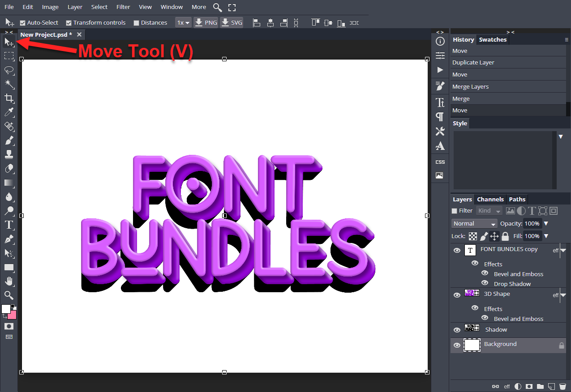
Task: Toggle Quick Mask mode icon
Action: (9, 327)
